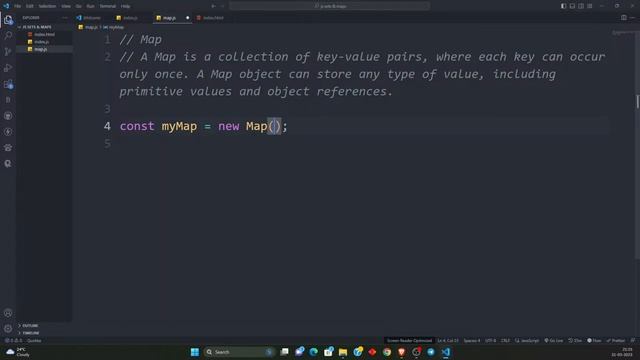Open notifications bell in status bar
Image resolution: width=640 pixels, height=360 pixels.
point(633,340)
